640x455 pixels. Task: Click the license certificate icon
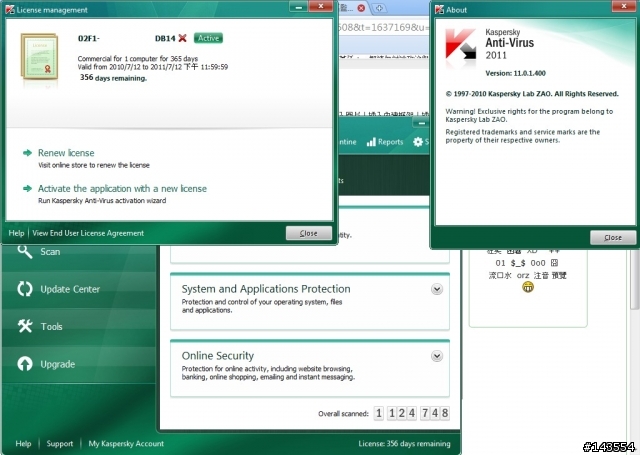tap(40, 57)
